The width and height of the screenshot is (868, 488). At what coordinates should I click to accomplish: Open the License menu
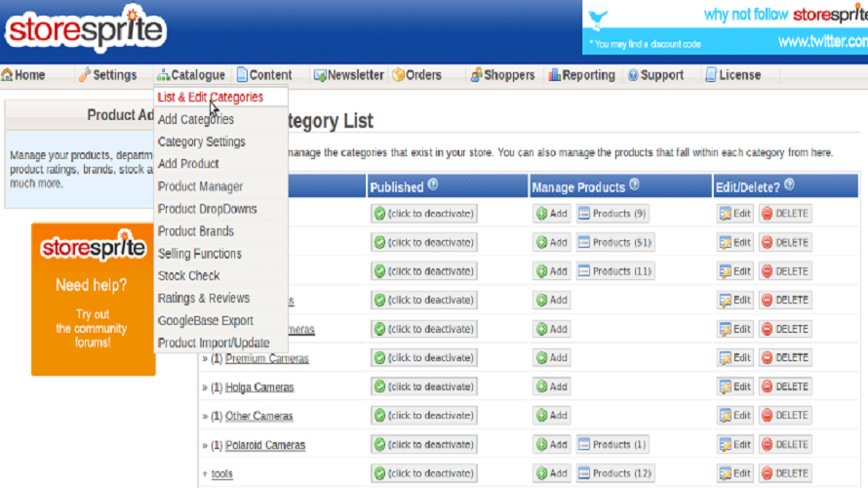(x=733, y=75)
